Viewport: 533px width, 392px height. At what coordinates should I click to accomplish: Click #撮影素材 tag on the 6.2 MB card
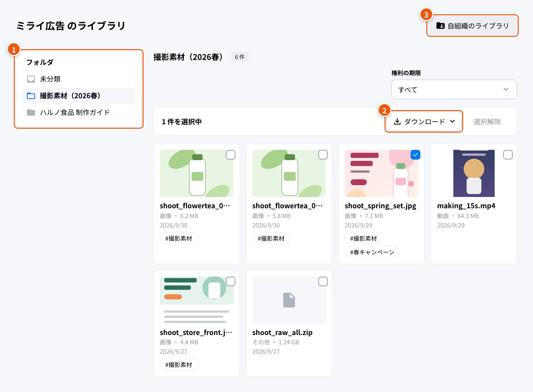179,238
